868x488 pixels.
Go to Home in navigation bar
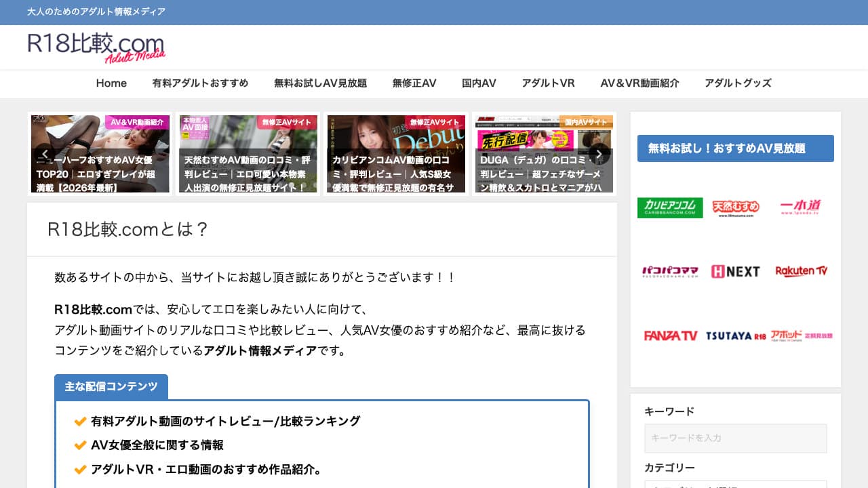[x=111, y=83]
